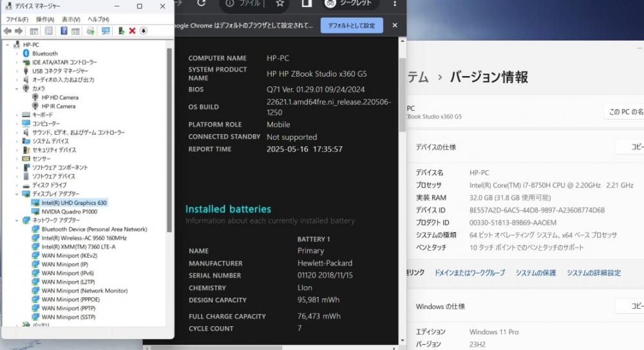
Task: Expand the Bluetooth device category
Action: point(17,53)
